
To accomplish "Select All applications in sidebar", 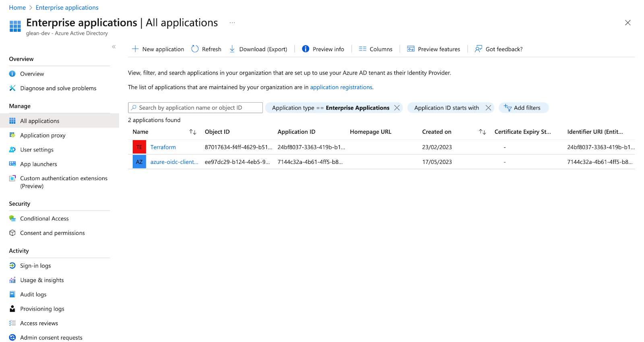I will point(60,121).
